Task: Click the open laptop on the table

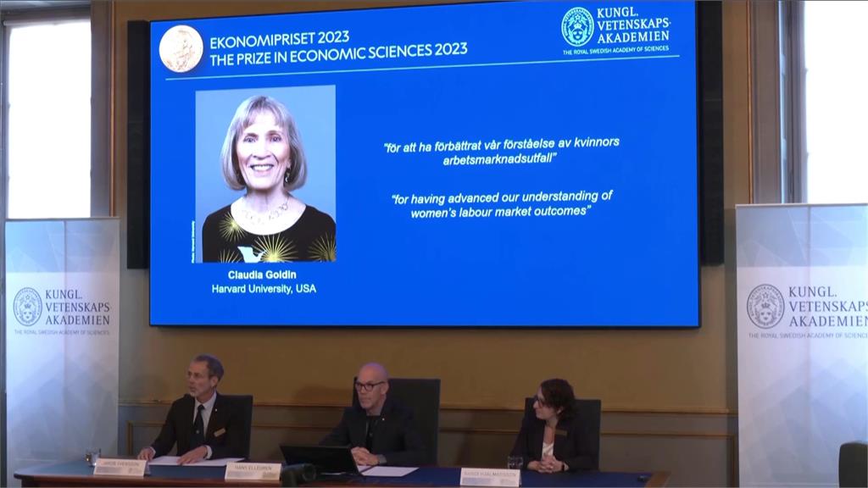Action: (x=320, y=459)
